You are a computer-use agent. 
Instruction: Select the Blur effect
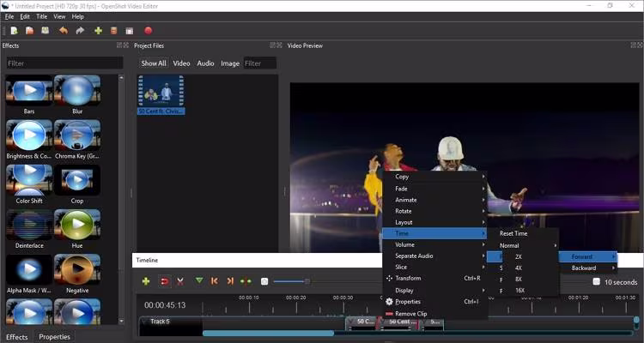(x=77, y=94)
